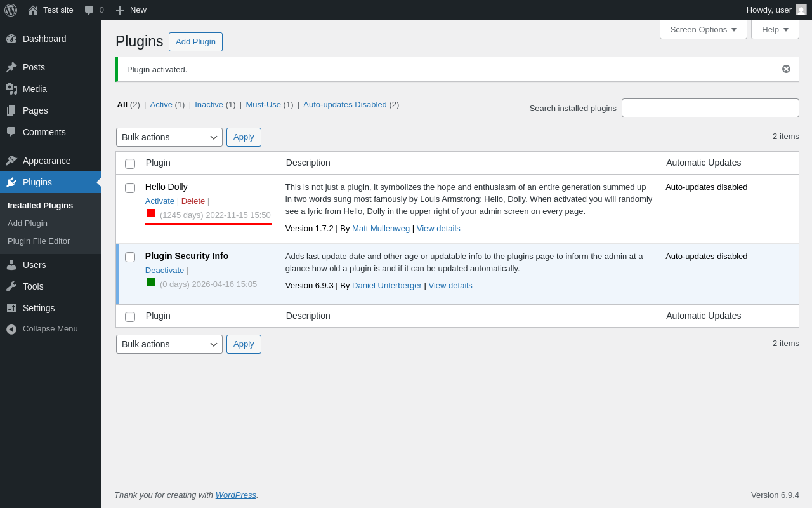Viewport: 812px width, 508px height.
Task: Open Matt Mullenweg author link
Action: [381, 229]
